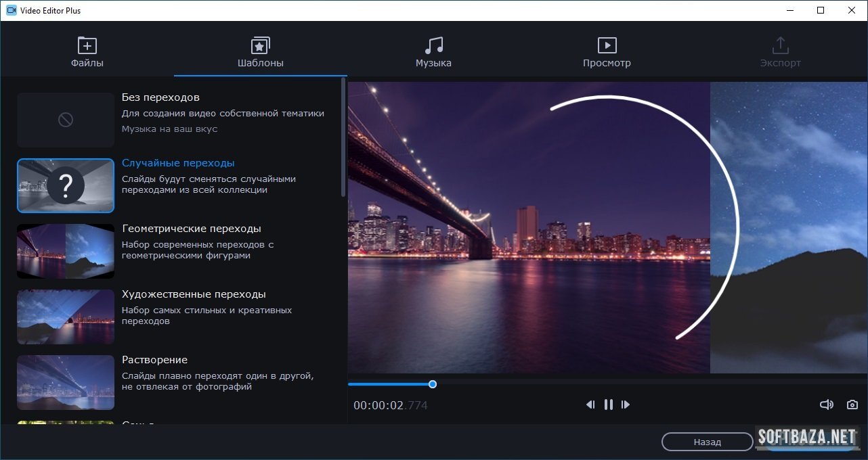Screen dimensions: 868x460
Task: Open the Файлы tab
Action: tap(87, 53)
